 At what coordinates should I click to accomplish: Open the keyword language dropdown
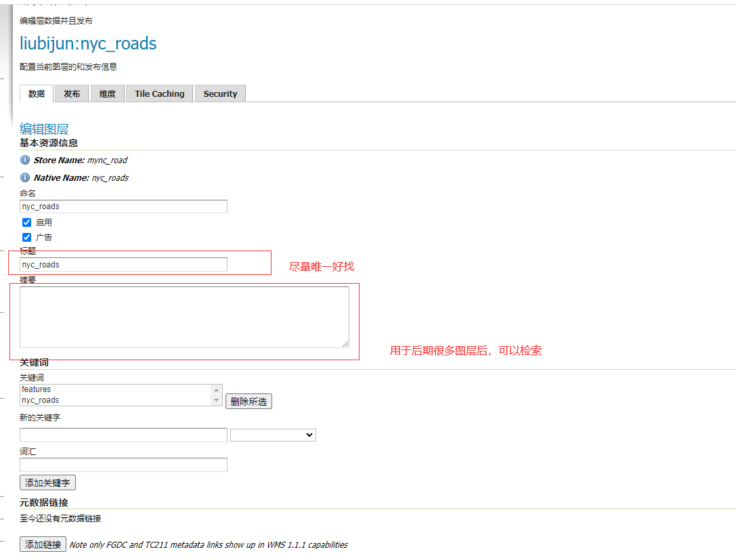tap(273, 435)
